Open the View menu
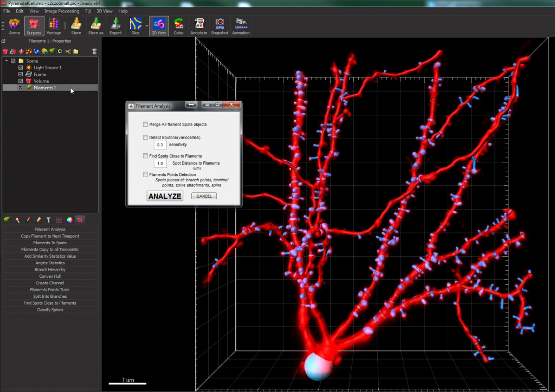Image resolution: width=555 pixels, height=392 pixels. (34, 11)
